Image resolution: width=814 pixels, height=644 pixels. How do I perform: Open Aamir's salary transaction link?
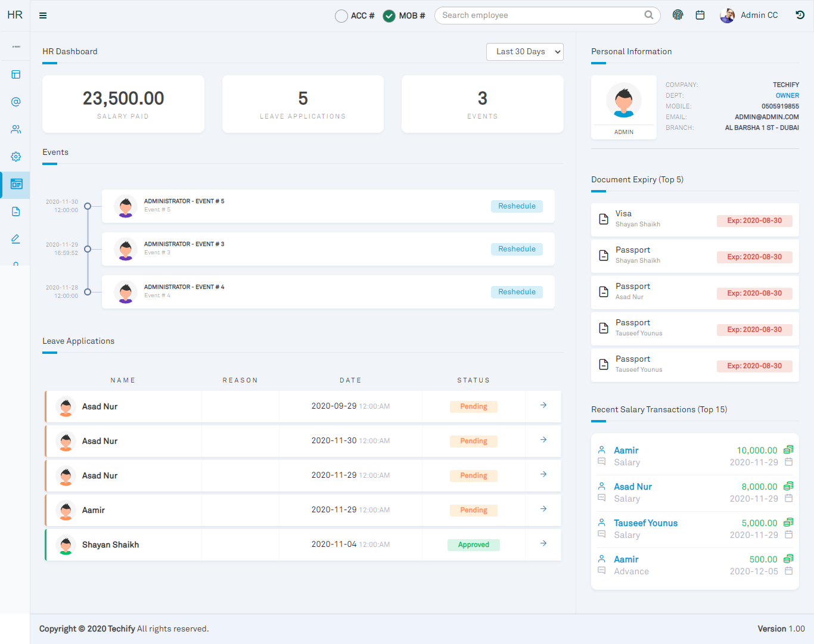(x=625, y=450)
